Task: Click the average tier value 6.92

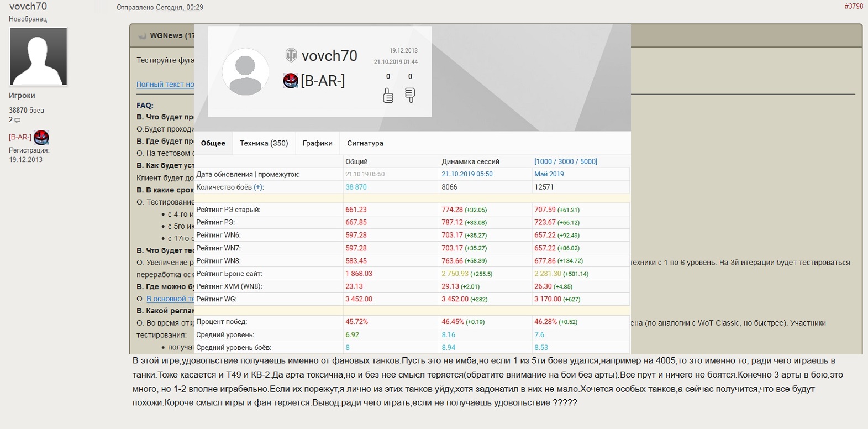Action: point(353,334)
